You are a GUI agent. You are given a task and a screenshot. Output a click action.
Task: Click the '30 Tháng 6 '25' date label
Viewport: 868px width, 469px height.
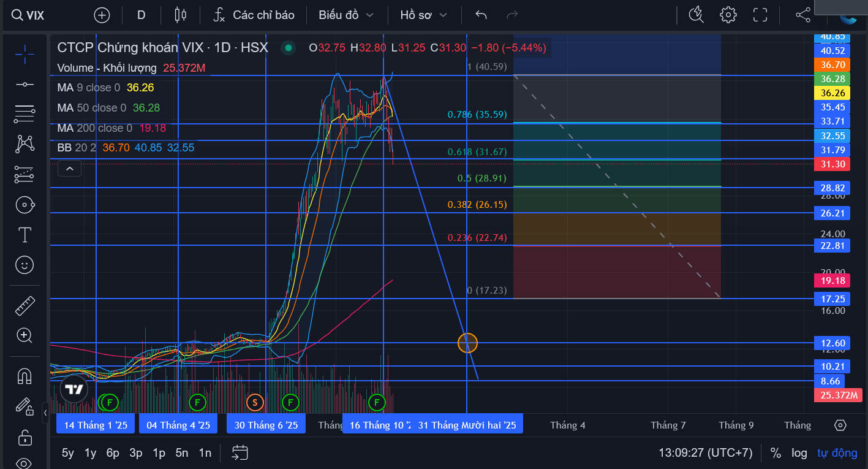coord(266,425)
